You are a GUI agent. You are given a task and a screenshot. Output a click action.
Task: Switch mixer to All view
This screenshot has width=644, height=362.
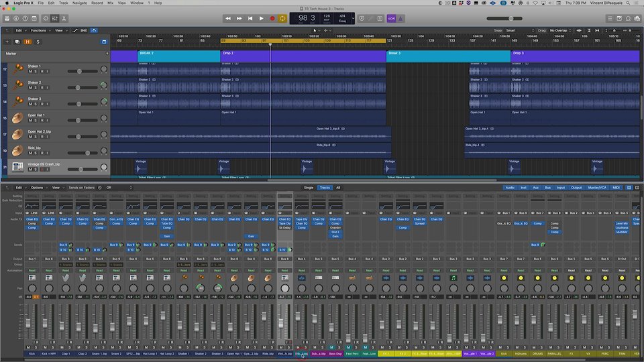click(x=338, y=188)
